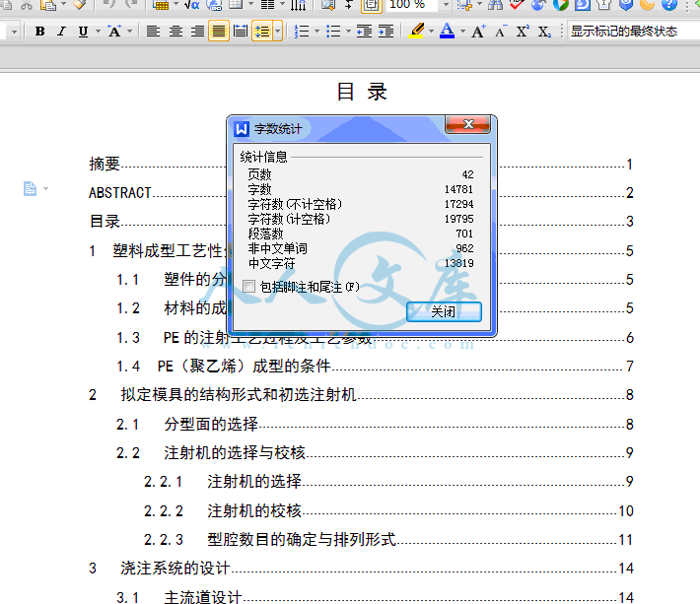Open font color dropdown arrow
The image size is (700, 604).
(462, 32)
